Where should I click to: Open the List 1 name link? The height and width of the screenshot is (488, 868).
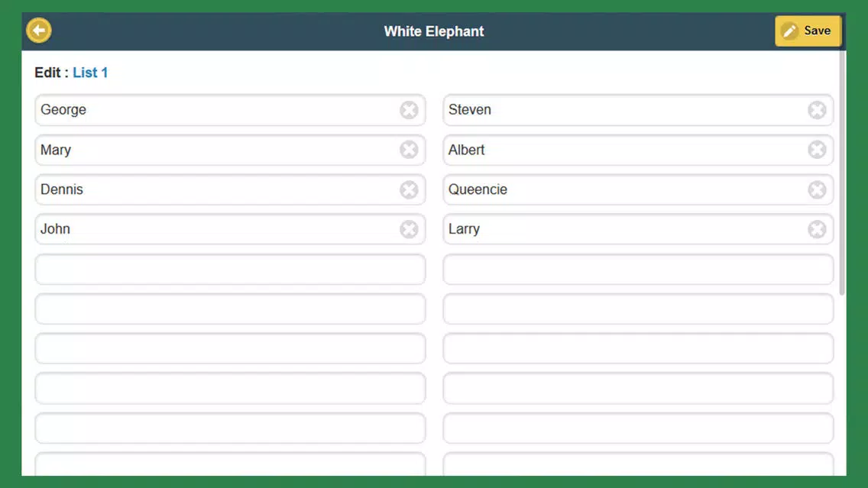90,73
